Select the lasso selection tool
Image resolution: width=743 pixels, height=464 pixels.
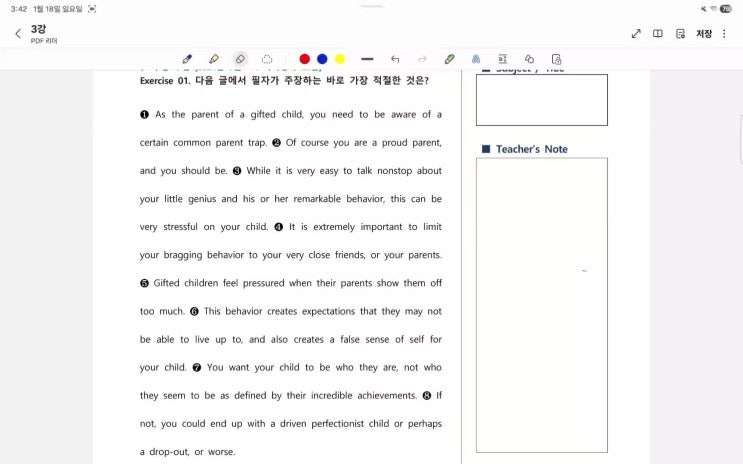(267, 59)
